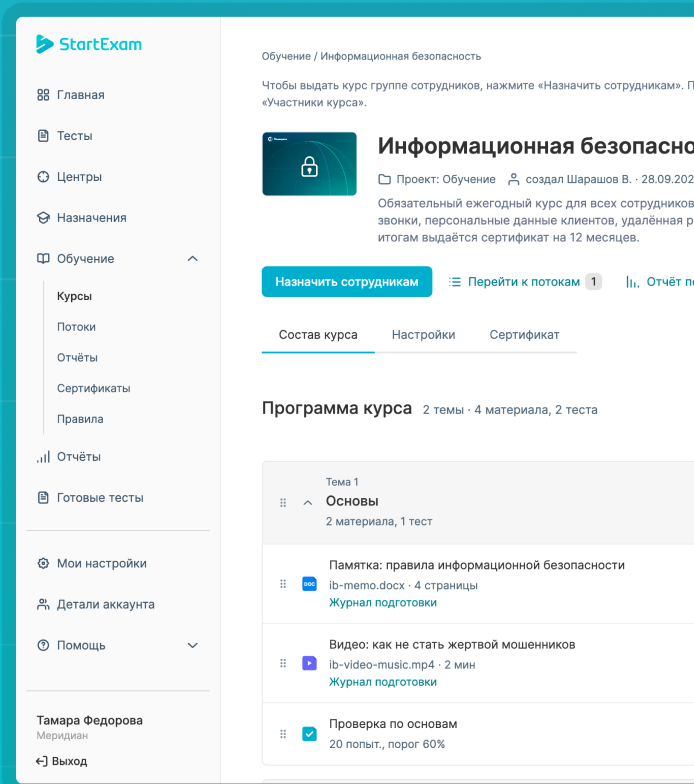The image size is (694, 784).
Task: Click Памятка: правила информационной безопасности title
Action: click(476, 565)
